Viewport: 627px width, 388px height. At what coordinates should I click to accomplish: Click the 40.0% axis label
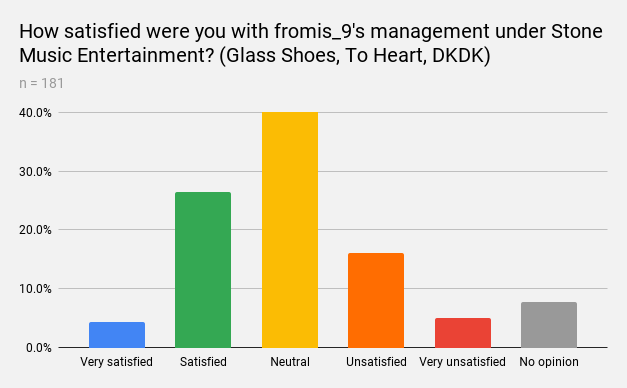(35, 113)
